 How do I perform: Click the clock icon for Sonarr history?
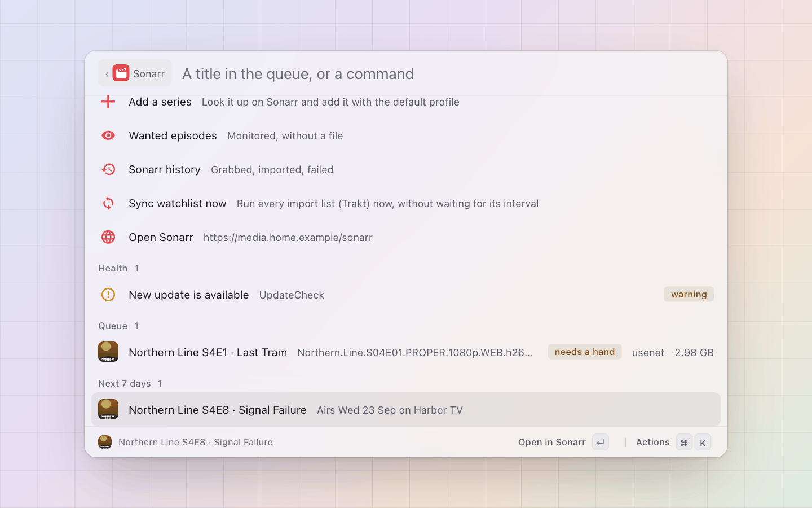pos(108,169)
